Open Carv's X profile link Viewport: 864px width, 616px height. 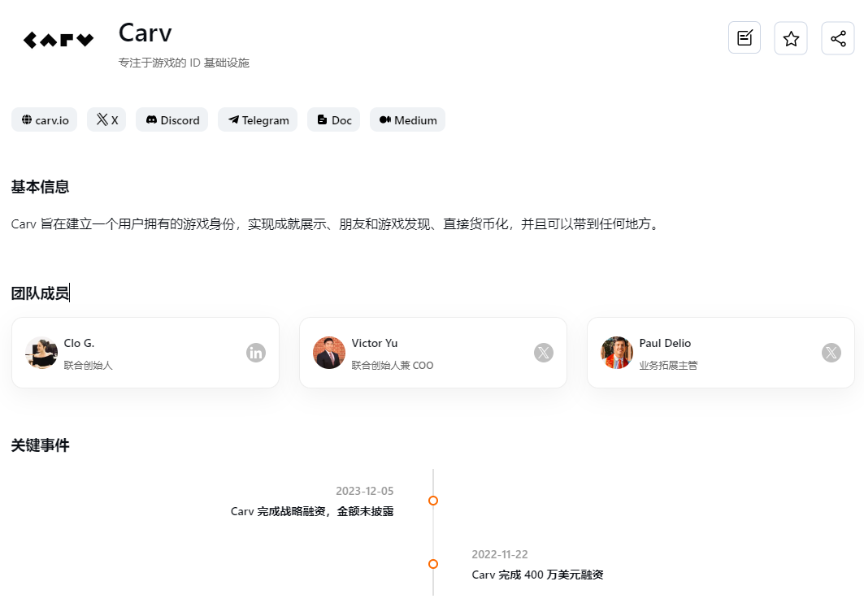106,119
